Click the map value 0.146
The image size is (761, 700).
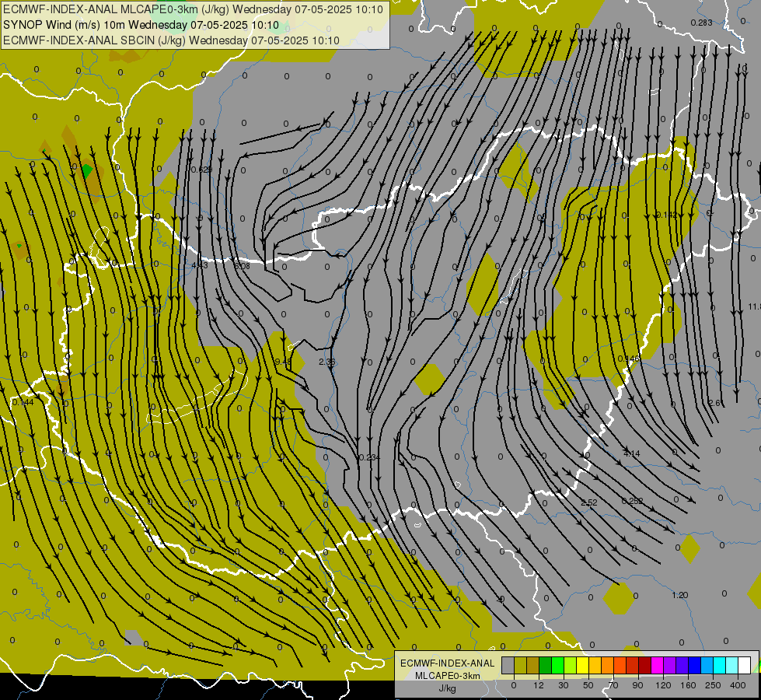629,359
